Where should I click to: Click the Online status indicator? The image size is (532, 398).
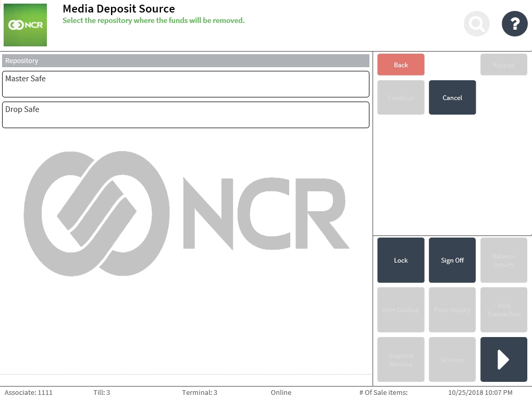pos(281,392)
